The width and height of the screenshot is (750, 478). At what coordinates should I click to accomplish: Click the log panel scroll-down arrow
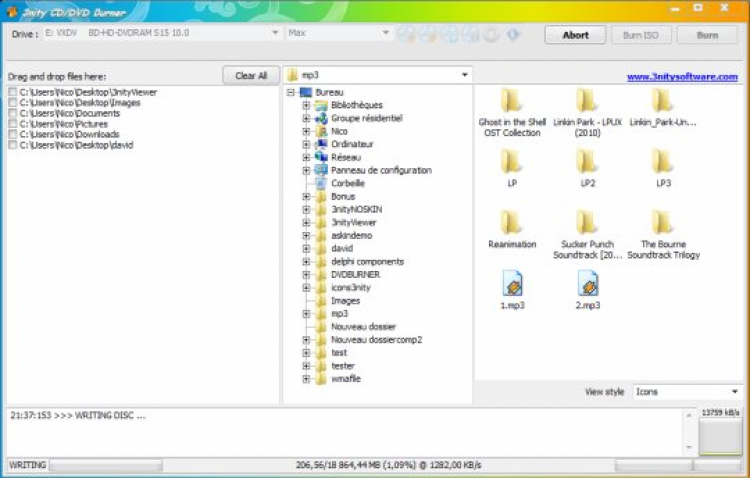pos(689,447)
